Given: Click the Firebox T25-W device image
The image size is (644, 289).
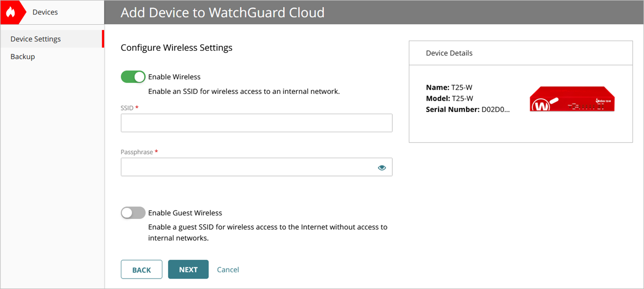Looking at the screenshot, I should [572, 99].
